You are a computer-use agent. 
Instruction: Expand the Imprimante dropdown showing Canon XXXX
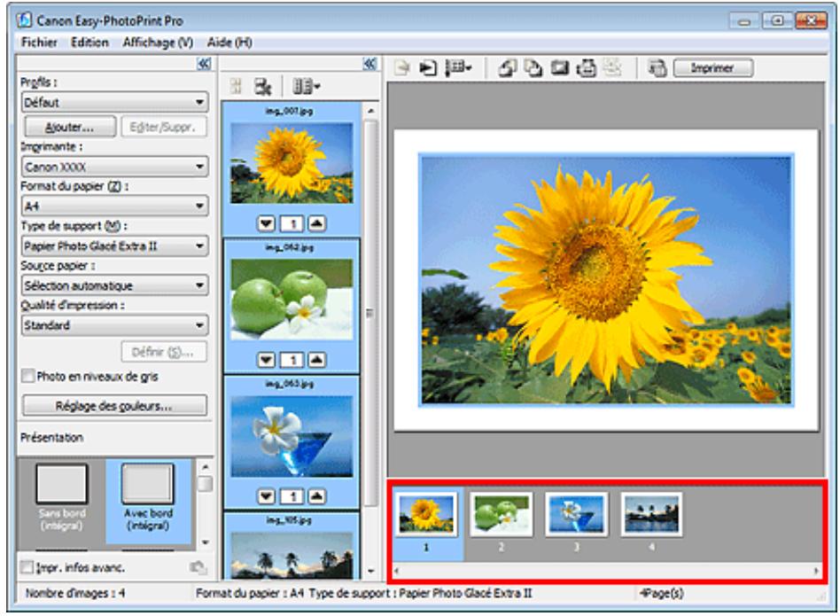coord(114,167)
